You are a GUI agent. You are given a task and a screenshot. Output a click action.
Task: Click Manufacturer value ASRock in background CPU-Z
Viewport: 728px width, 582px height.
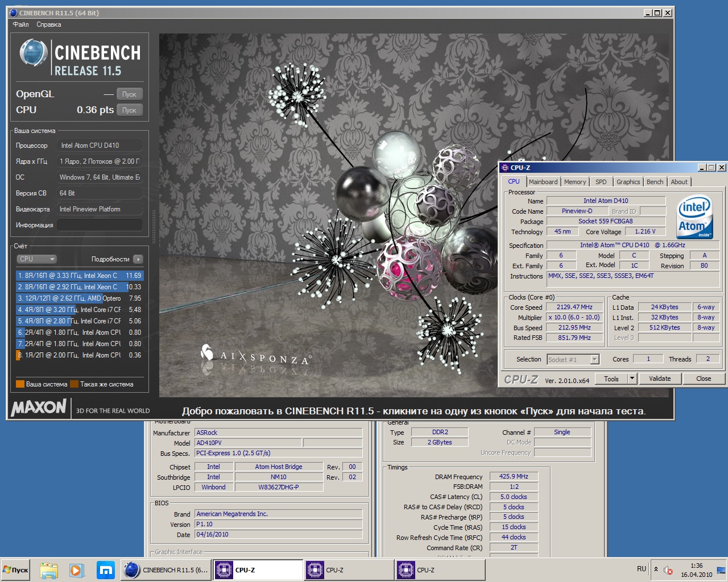(x=279, y=433)
